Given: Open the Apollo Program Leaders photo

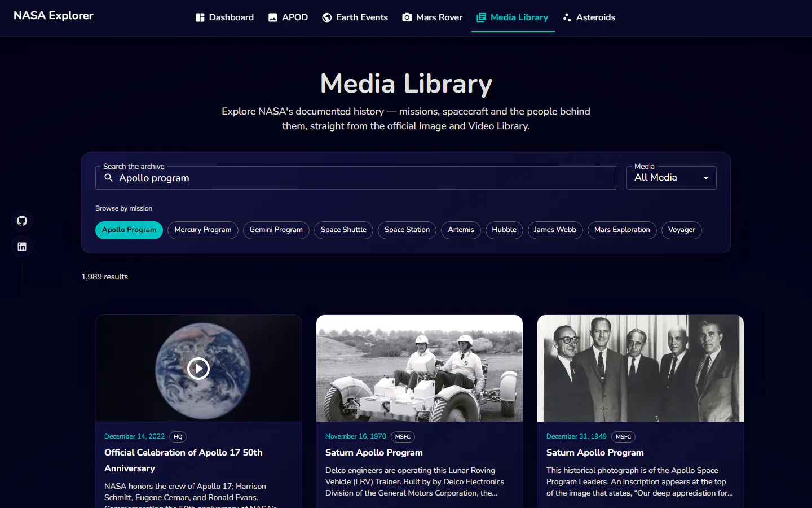Looking at the screenshot, I should coord(641,368).
